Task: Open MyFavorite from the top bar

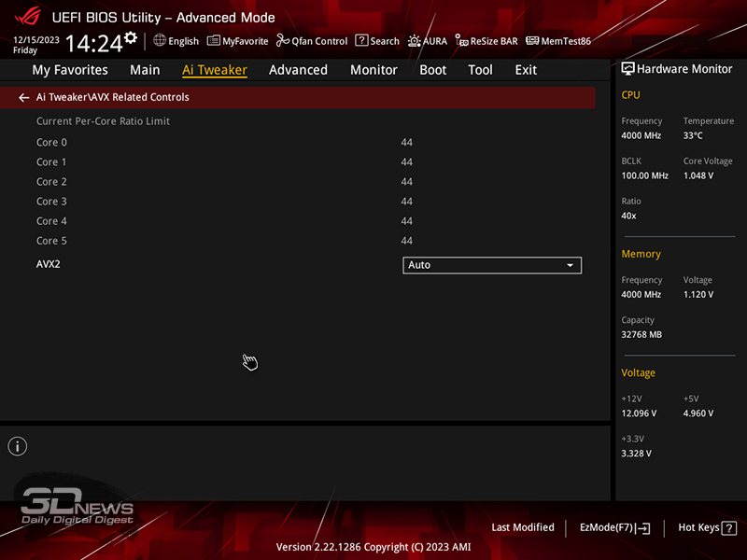Action: [238, 41]
